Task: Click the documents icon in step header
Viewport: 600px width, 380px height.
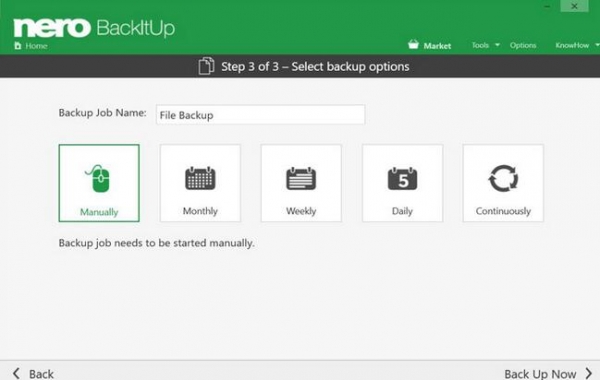Action: click(206, 66)
